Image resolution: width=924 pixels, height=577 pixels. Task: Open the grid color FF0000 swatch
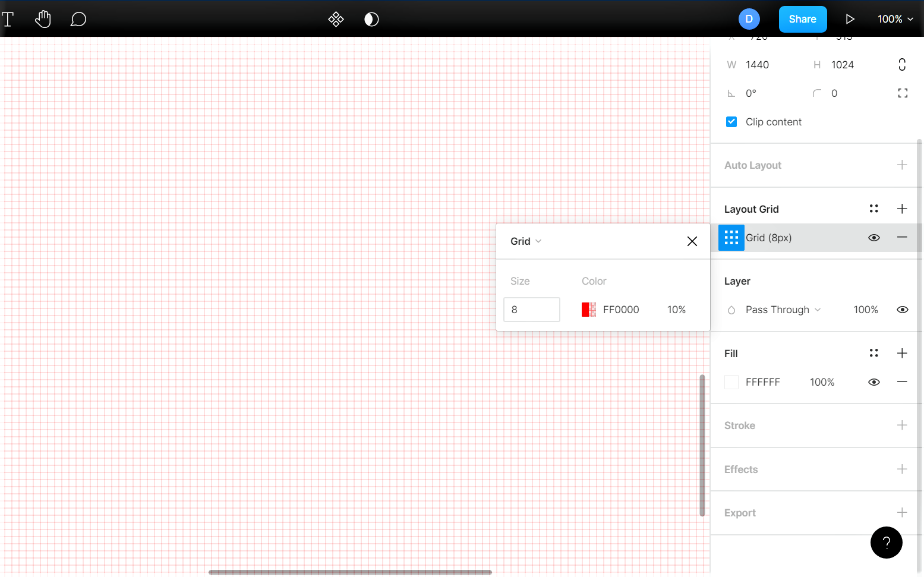click(589, 310)
